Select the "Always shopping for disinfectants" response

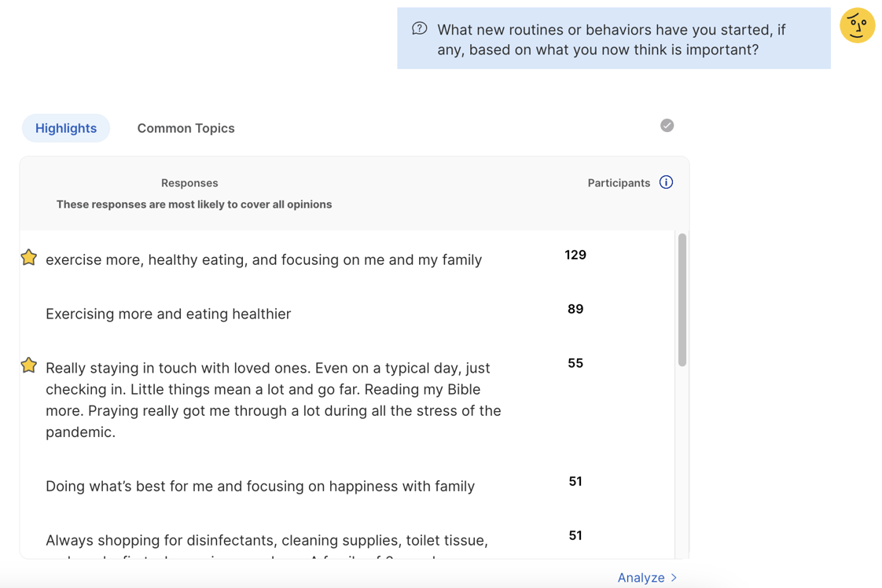click(x=266, y=540)
